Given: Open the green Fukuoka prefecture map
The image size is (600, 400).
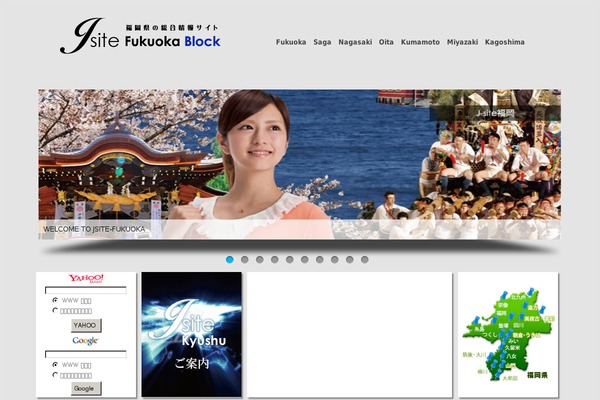Looking at the screenshot, I should coord(507,335).
